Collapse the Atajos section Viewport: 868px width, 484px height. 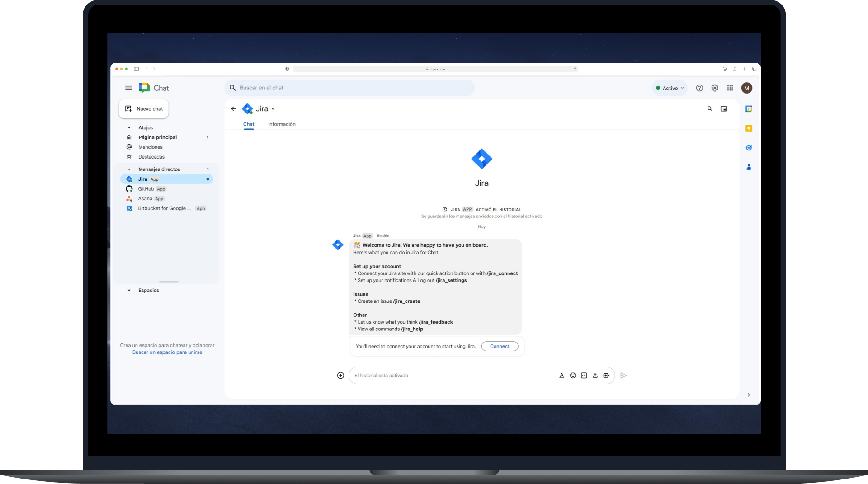tap(129, 128)
